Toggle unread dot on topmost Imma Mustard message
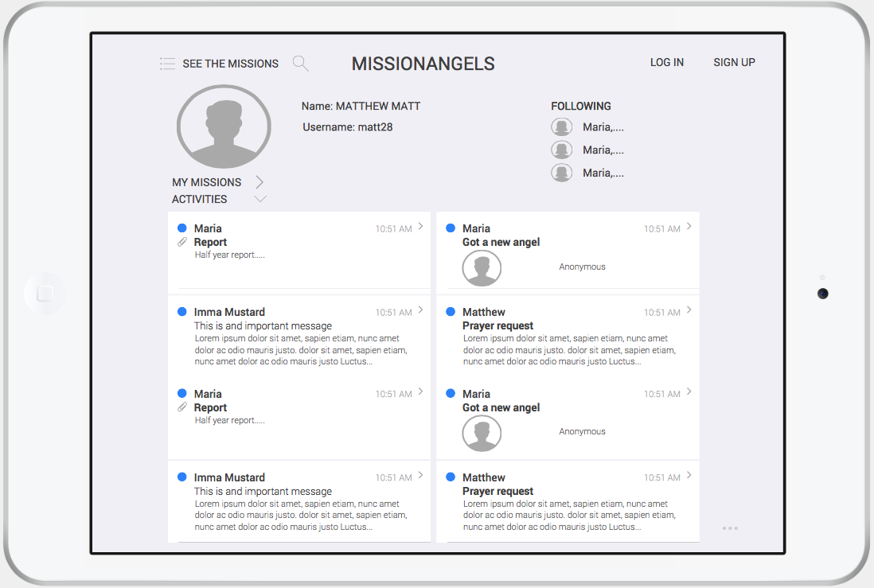This screenshot has height=588, width=874. point(182,312)
